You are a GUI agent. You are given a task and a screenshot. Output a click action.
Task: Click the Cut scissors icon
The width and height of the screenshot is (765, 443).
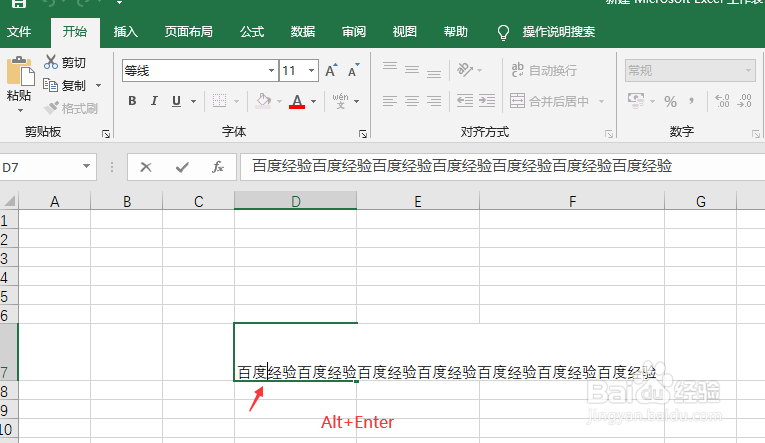pyautogui.click(x=51, y=62)
